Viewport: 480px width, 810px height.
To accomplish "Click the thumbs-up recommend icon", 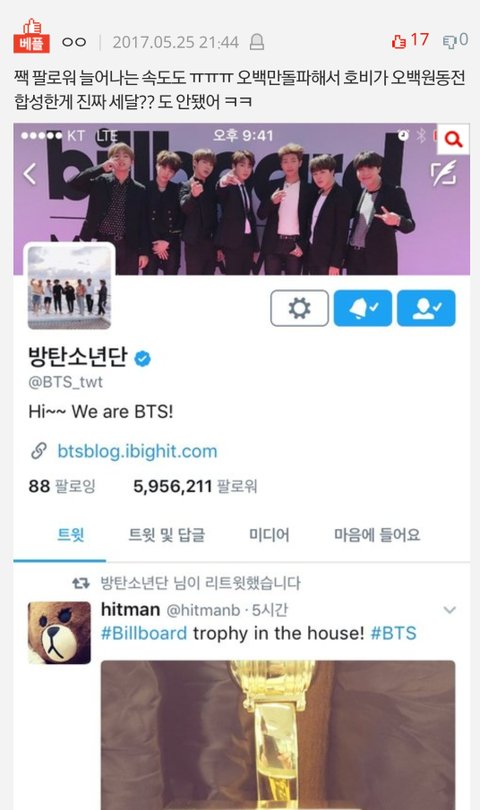I will pyautogui.click(x=399, y=41).
